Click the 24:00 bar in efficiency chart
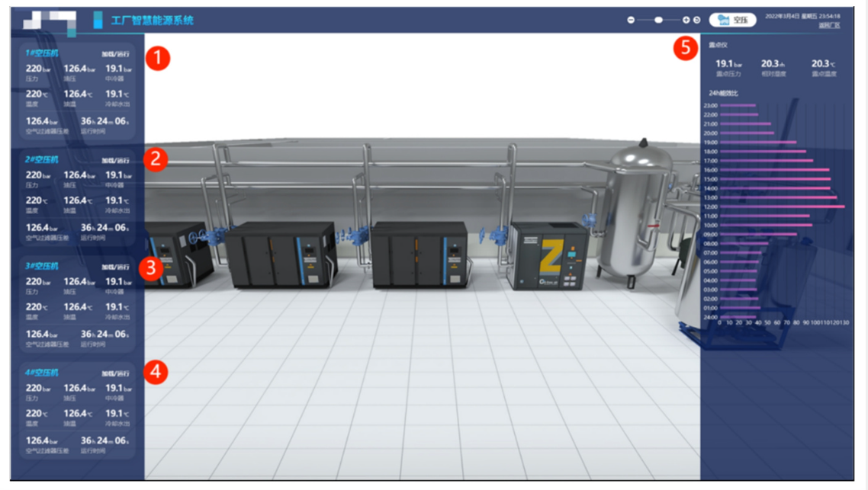Screen dimensions: 868x490 (738, 318)
